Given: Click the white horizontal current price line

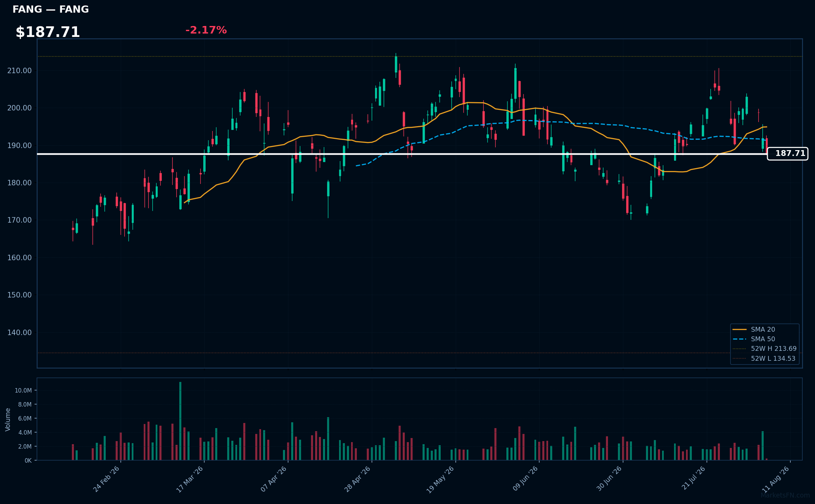Looking at the screenshot, I should coord(402,154).
